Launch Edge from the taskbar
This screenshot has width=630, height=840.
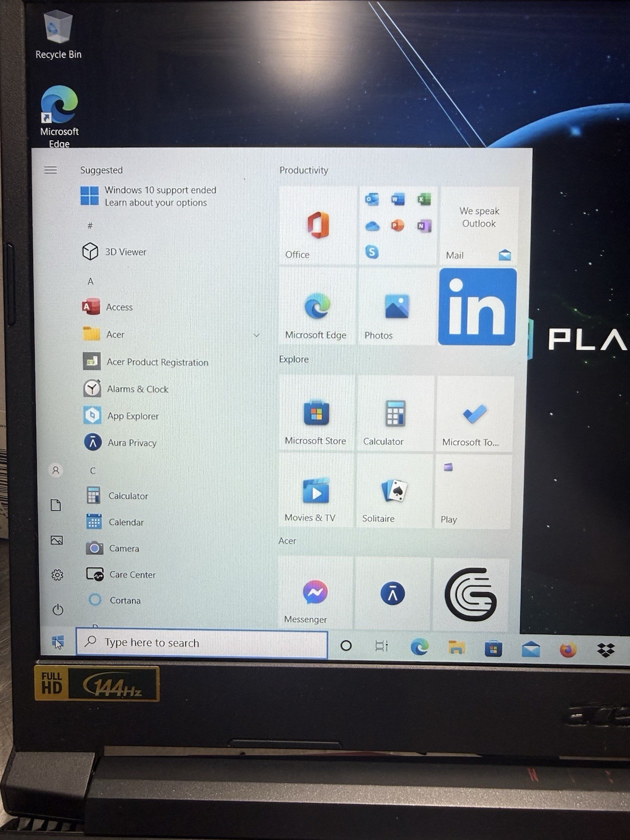419,647
